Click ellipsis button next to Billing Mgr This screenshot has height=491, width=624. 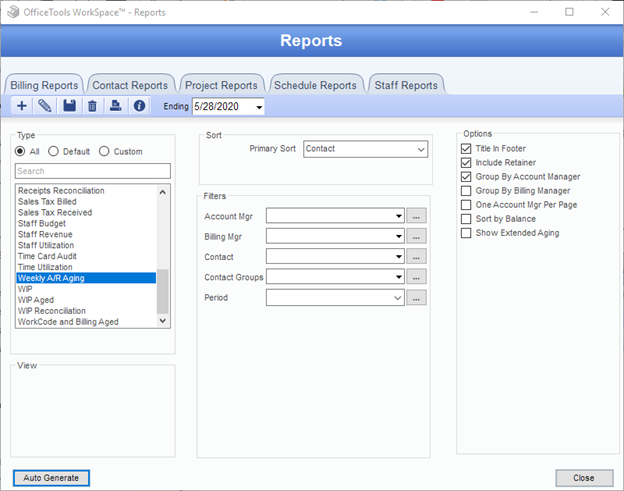416,236
